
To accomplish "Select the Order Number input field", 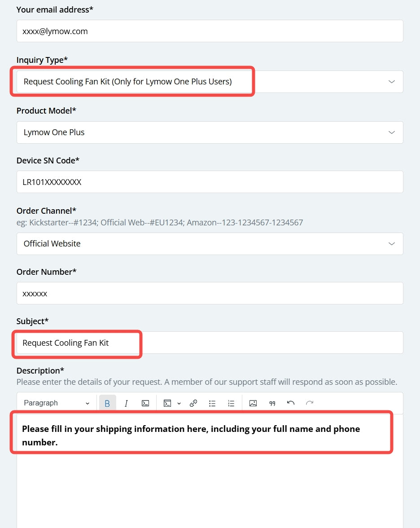I will pos(210,293).
